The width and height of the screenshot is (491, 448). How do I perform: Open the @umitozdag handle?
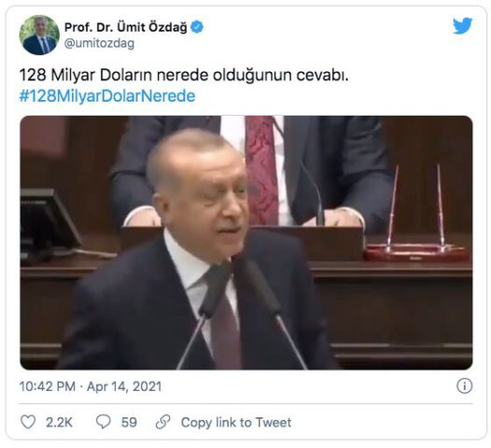point(99,43)
